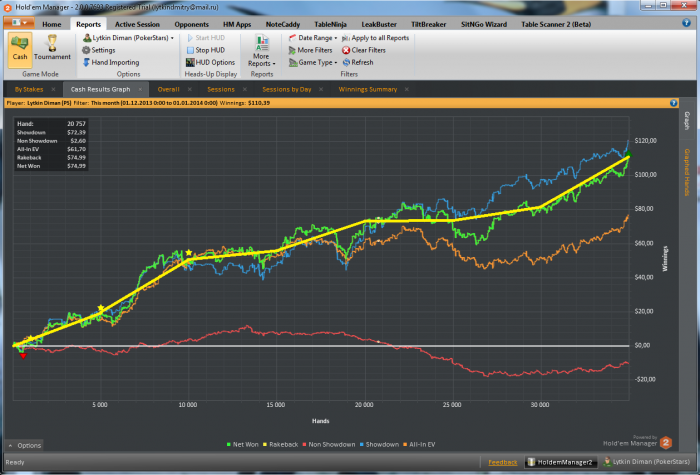Screen dimensions: 700x475
Task: Refresh the report
Action: [358, 62]
